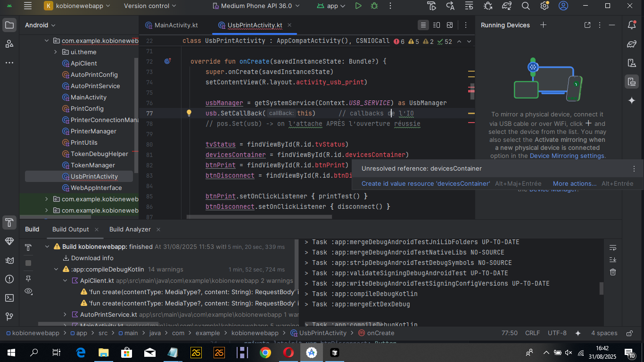644x362 pixels.
Task: Toggle file read-only lock in status bar
Action: [629, 333]
